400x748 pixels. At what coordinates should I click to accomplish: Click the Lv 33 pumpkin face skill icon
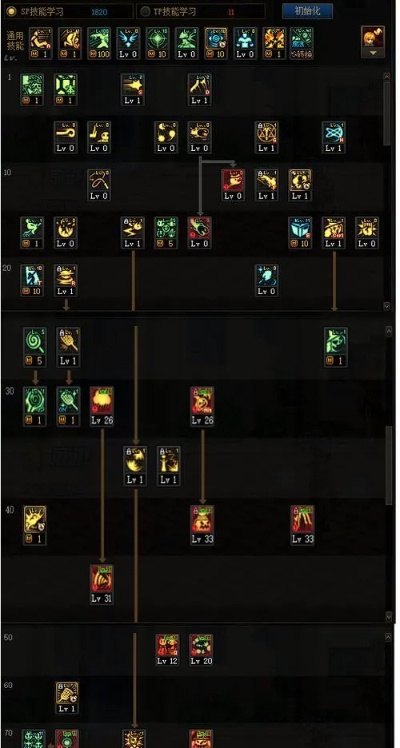[202, 525]
